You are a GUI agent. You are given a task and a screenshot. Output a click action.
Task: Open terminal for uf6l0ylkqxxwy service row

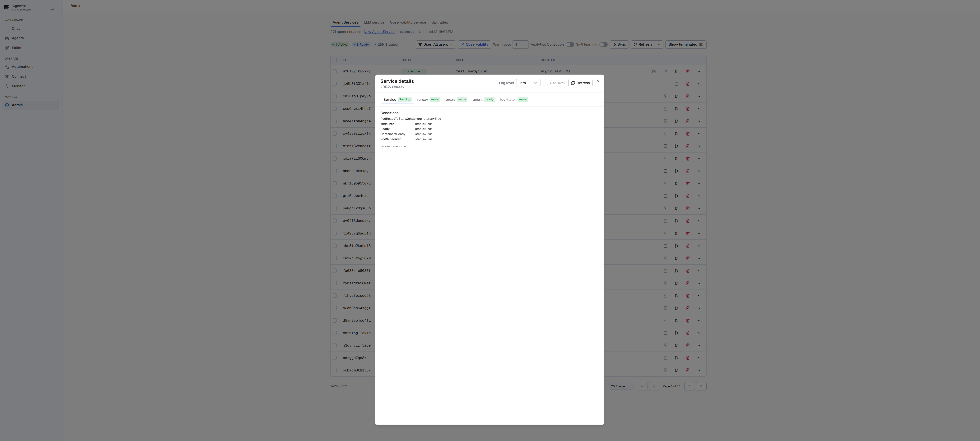click(654, 71)
